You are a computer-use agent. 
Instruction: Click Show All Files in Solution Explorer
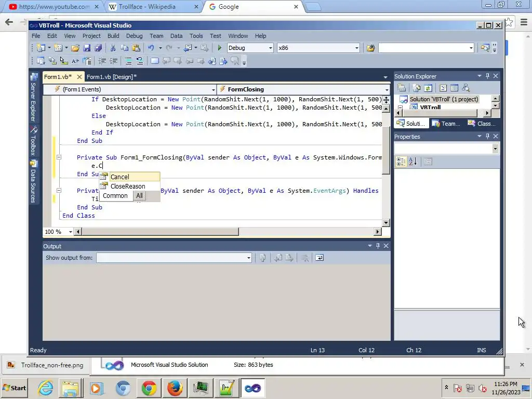pyautogui.click(x=417, y=88)
